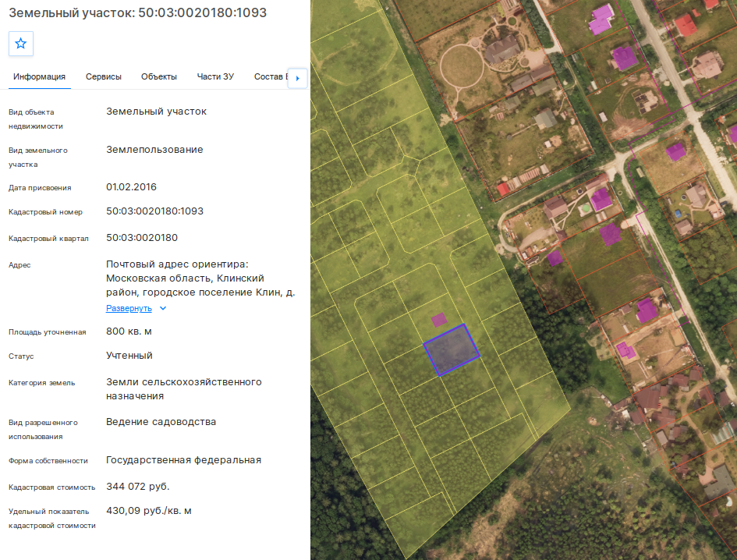Click the 800 кв. м area value

(x=129, y=331)
